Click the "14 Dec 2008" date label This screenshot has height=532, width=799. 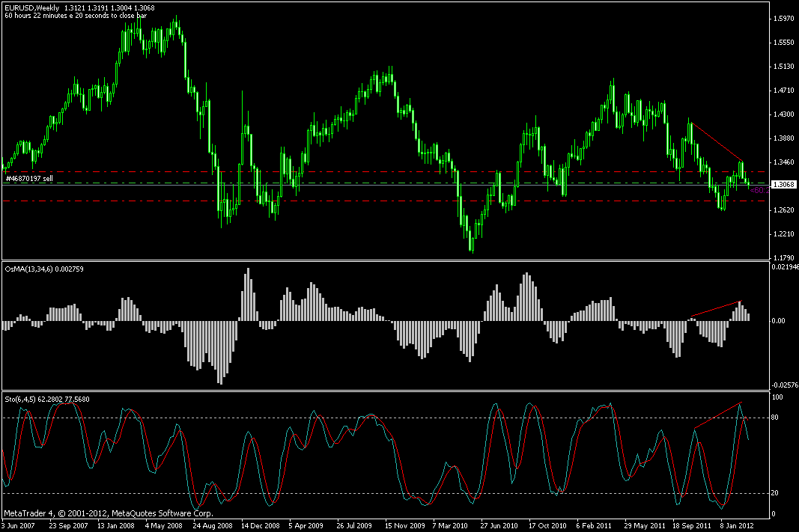pyautogui.click(x=261, y=525)
